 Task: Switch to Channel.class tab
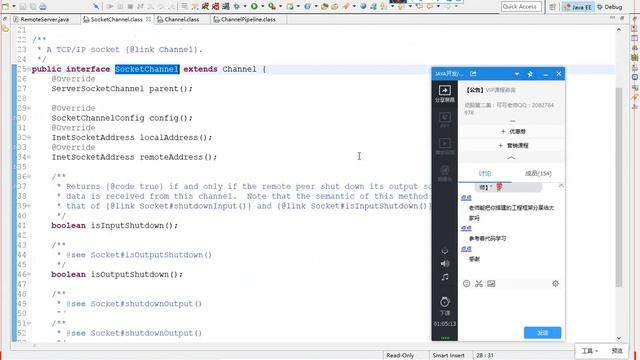(x=178, y=19)
